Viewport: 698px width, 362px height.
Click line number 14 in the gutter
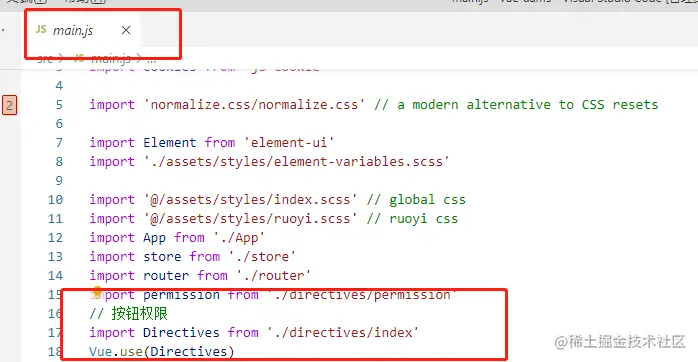coord(56,276)
